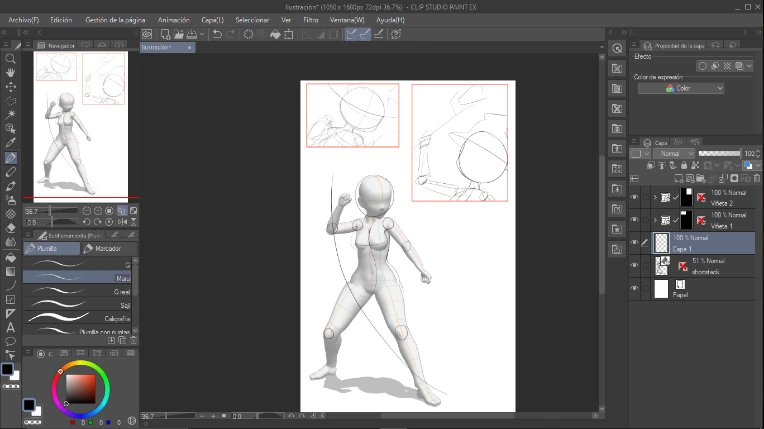This screenshot has width=764, height=429.
Task: Click the Redo arrow in the command bar
Action: click(x=231, y=34)
